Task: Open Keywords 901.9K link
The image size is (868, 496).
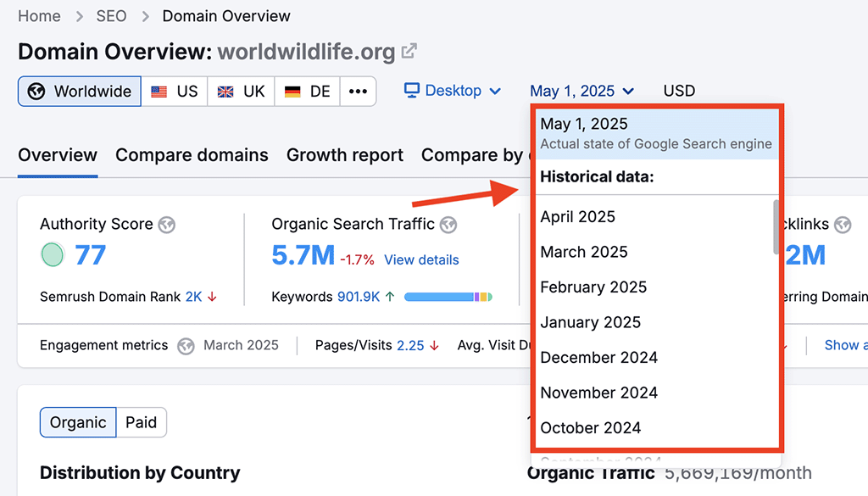Action: (x=359, y=297)
